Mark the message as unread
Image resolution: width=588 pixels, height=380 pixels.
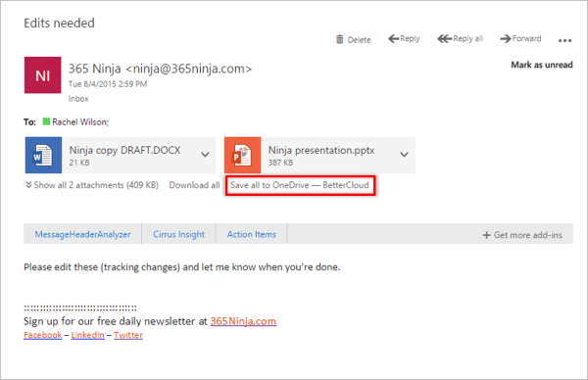click(542, 65)
